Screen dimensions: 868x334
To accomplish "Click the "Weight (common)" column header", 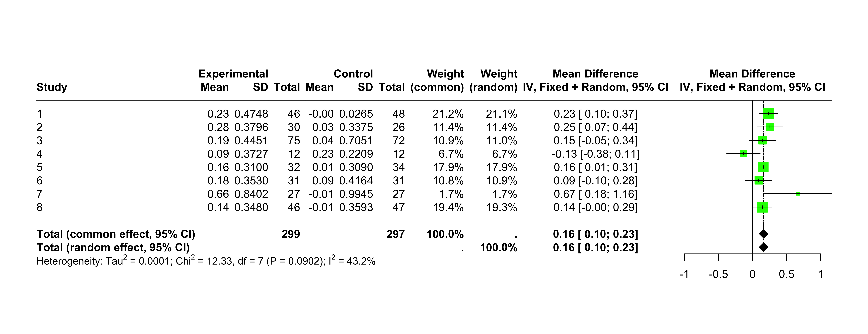I will coord(437,81).
